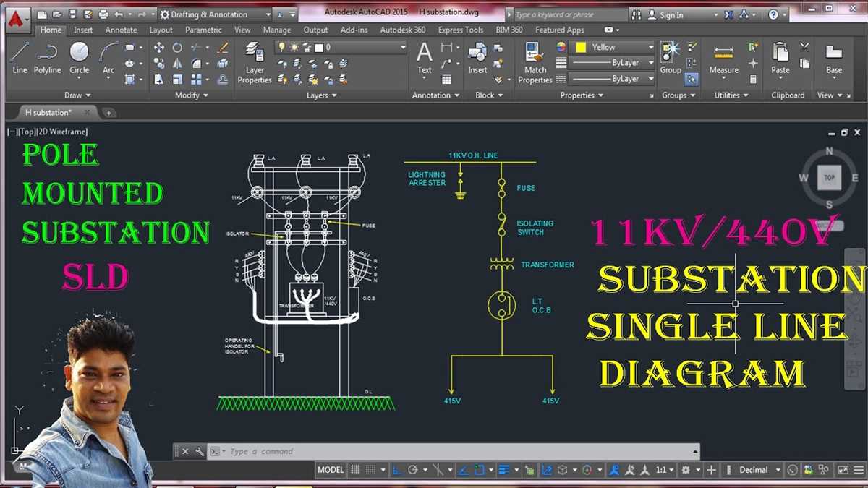
Task: Select the Polyline tool
Action: (47, 58)
